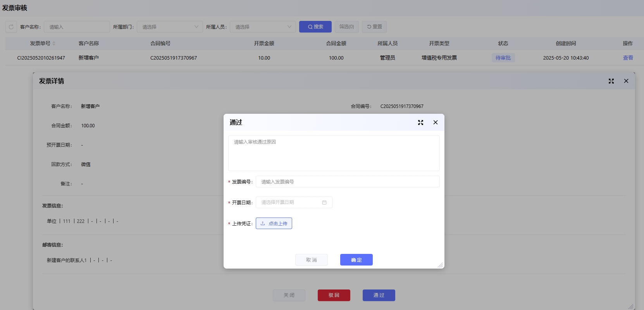The width and height of the screenshot is (644, 310).
Task: Close the 发票详情 panel
Action: click(626, 81)
